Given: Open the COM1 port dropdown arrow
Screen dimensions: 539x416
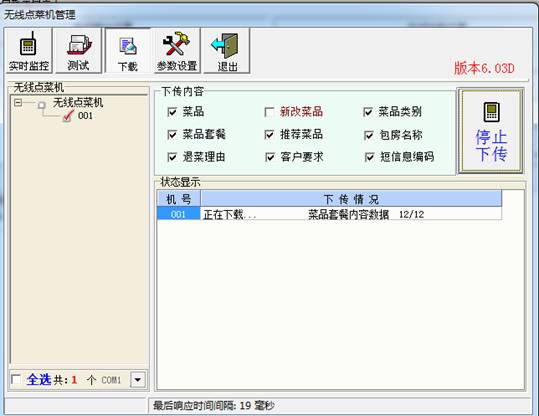Looking at the screenshot, I should pyautogui.click(x=138, y=380).
